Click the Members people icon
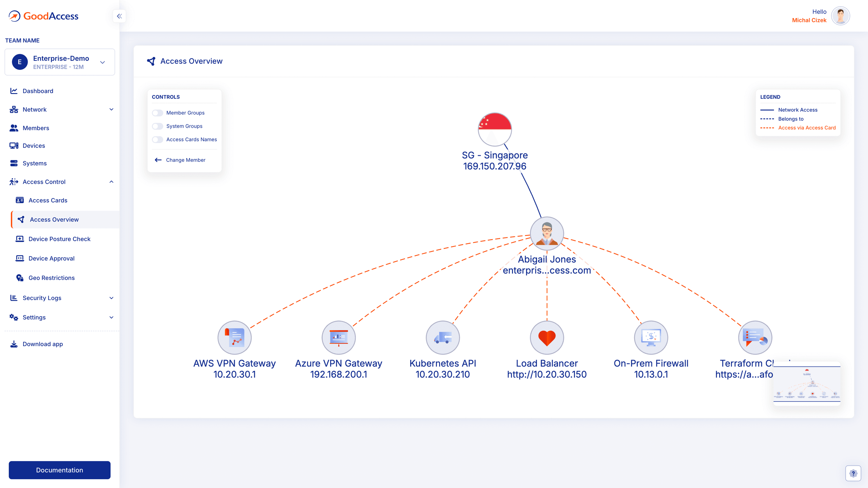Screen dimensions: 868x488 pyautogui.click(x=14, y=128)
